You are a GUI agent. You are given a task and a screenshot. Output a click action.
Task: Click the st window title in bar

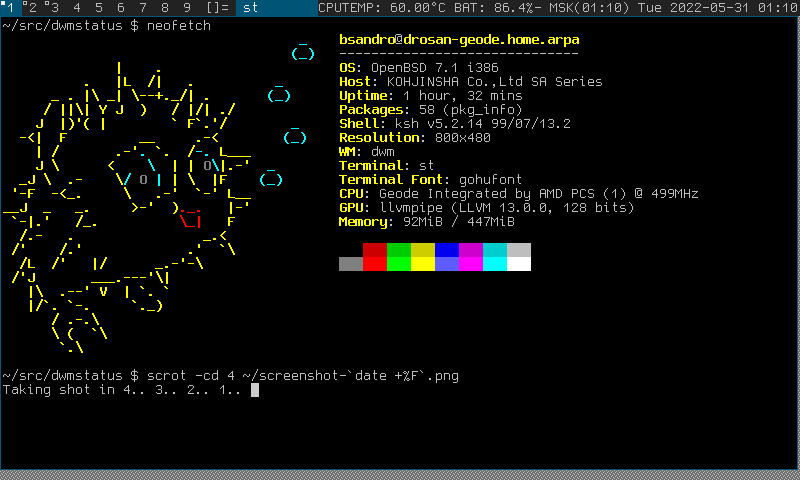click(252, 8)
